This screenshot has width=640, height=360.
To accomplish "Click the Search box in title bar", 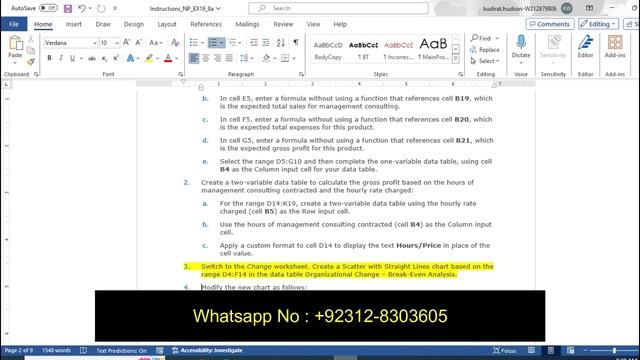I will [x=339, y=8].
